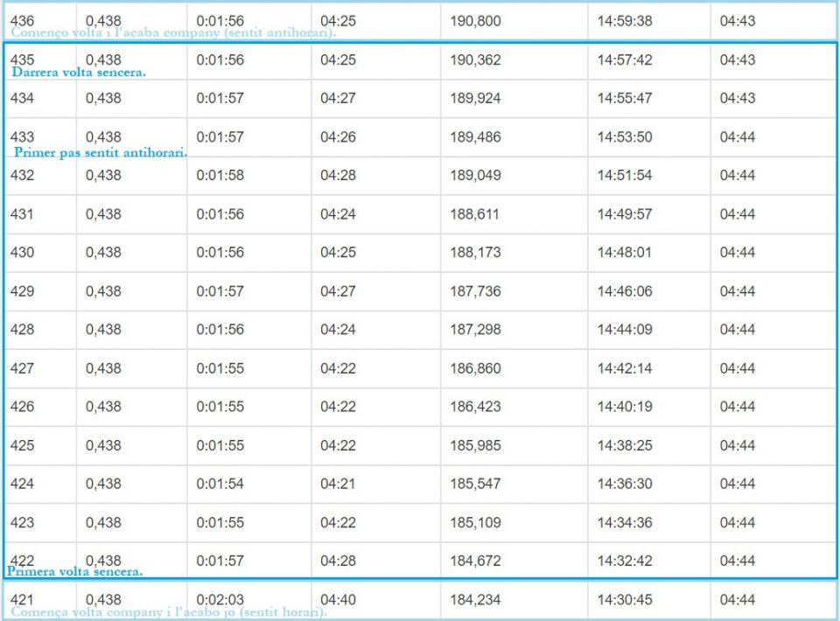Click elapsed time 14:30:45
This screenshot has height=621, width=840.
[625, 600]
